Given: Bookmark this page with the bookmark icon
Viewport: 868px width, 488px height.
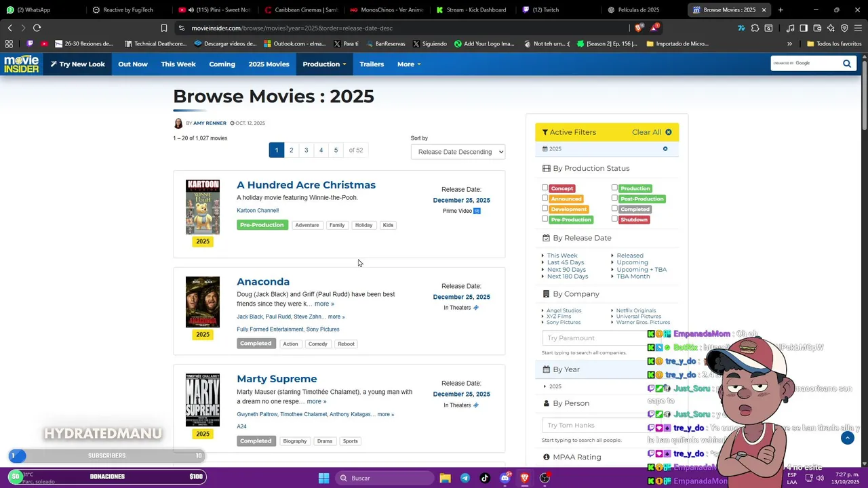Looking at the screenshot, I should point(164,28).
